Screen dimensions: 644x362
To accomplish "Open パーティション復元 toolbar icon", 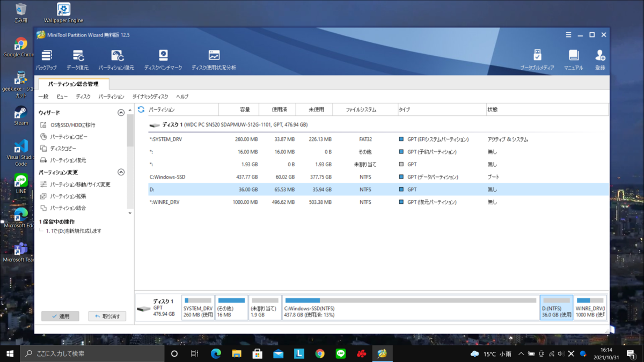I will (116, 60).
